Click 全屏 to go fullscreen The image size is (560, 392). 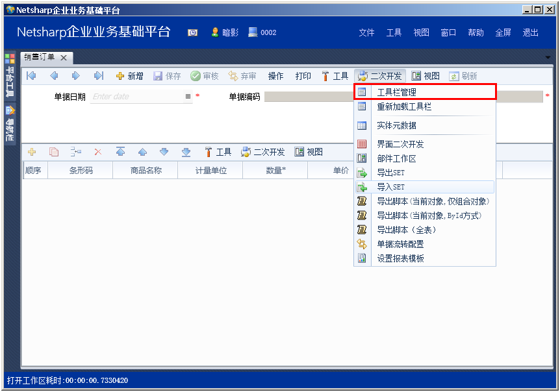pos(503,32)
